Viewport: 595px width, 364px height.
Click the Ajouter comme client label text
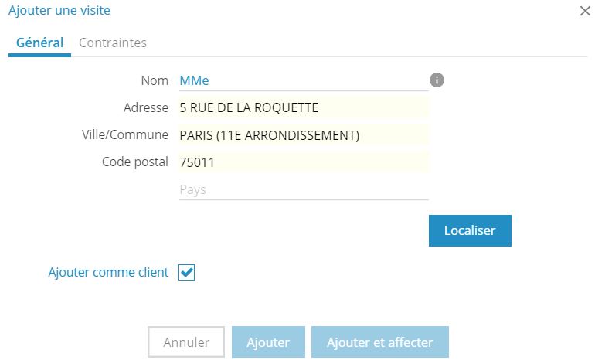108,272
